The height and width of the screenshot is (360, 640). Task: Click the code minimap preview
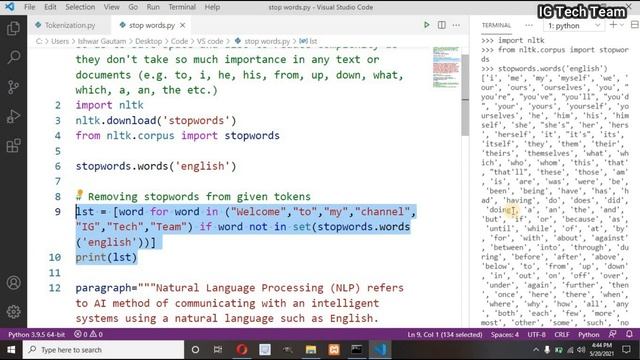point(446,67)
